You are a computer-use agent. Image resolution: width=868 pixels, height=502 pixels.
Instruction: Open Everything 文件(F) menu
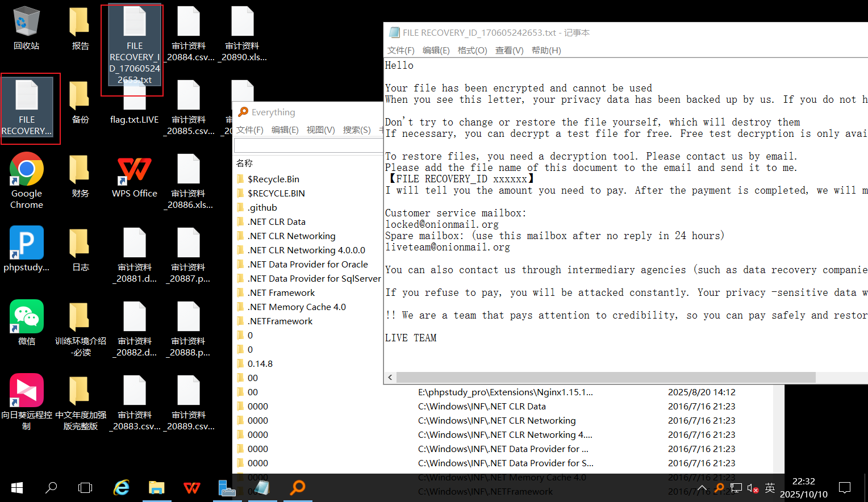pyautogui.click(x=250, y=129)
